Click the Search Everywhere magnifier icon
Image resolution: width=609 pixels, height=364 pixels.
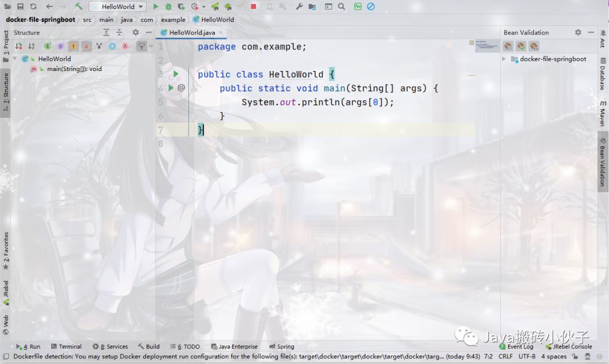[x=341, y=7]
